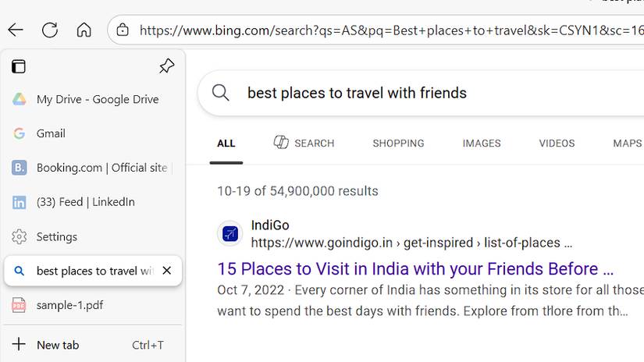Close the best places to travel tab
644x362 pixels.
[166, 271]
